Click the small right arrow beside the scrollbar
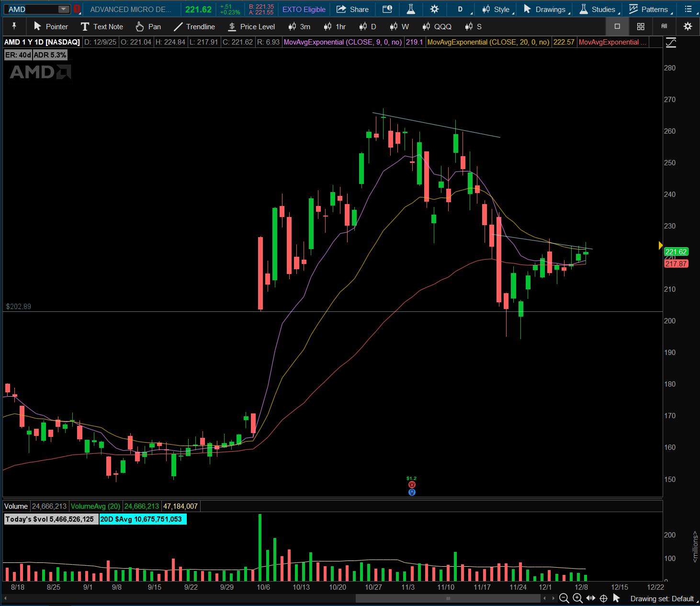700x606 pixels. tap(553, 598)
